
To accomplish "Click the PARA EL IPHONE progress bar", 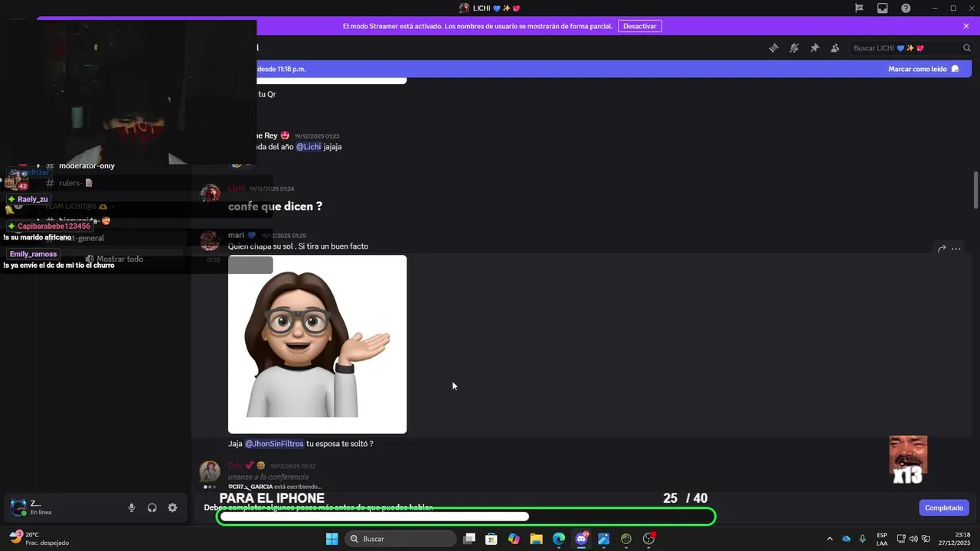I will click(x=466, y=517).
